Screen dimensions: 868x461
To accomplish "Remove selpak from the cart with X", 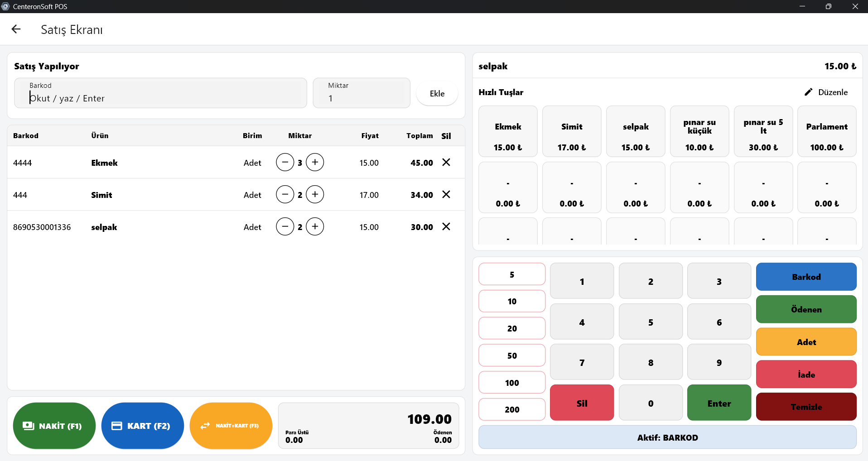I will [x=446, y=226].
